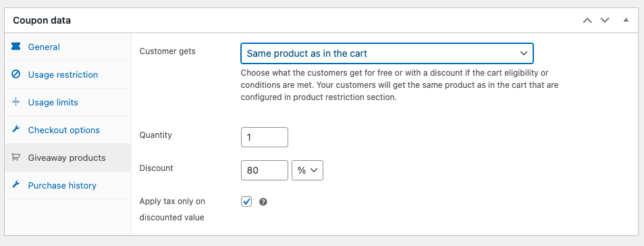Click the Usage restriction ban icon
This screenshot has height=246, width=644.
click(x=16, y=74)
